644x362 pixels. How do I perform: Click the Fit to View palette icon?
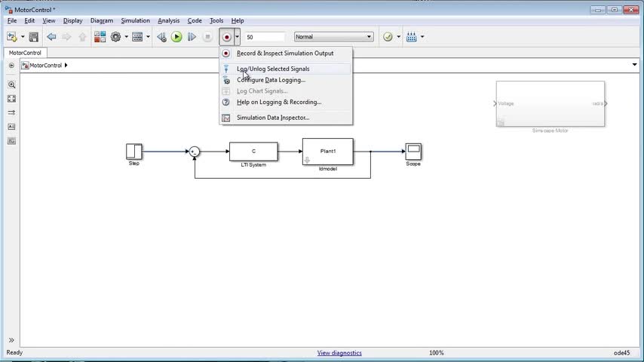(x=11, y=99)
